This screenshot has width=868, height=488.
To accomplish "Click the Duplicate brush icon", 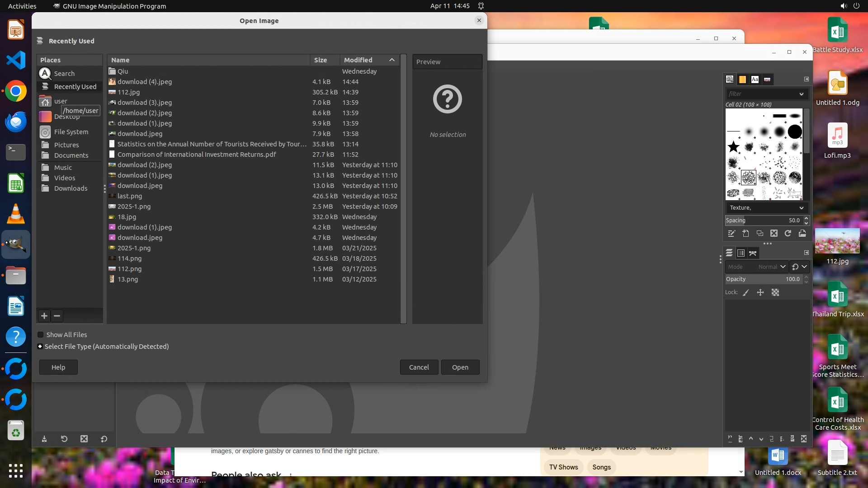I will click(759, 234).
